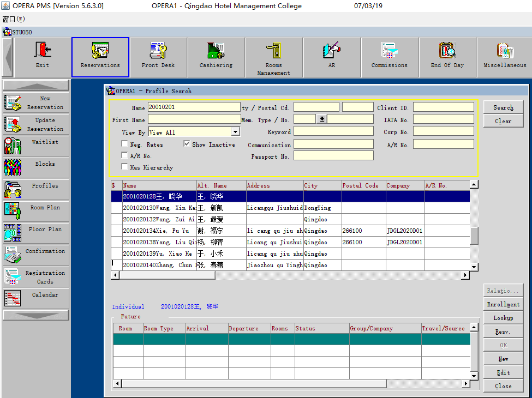Open the 窗口(W) menu

pyautogui.click(x=14, y=19)
